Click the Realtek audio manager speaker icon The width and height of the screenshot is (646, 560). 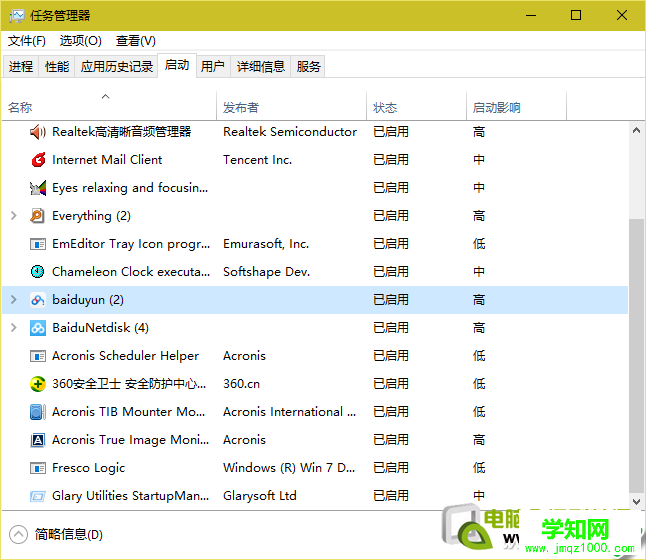click(x=38, y=132)
